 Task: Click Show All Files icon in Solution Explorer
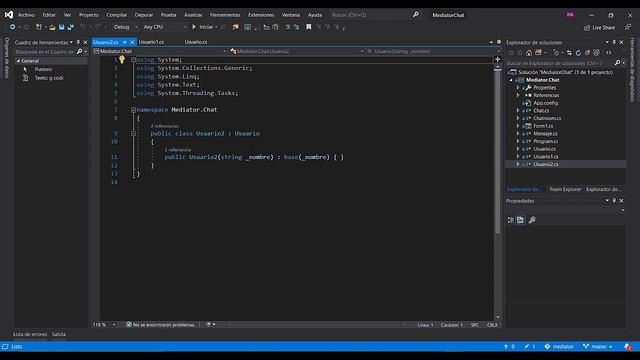tap(596, 53)
